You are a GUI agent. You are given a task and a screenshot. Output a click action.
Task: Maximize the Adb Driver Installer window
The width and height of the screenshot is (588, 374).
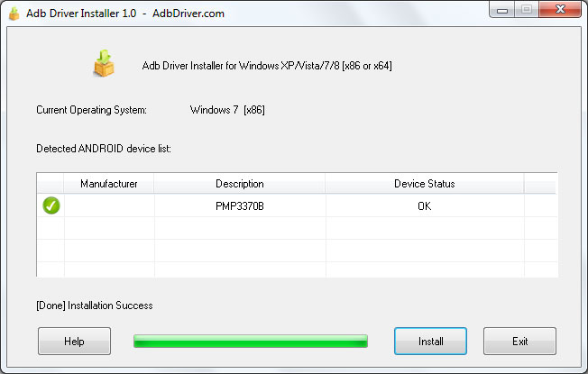pyautogui.click(x=527, y=9)
